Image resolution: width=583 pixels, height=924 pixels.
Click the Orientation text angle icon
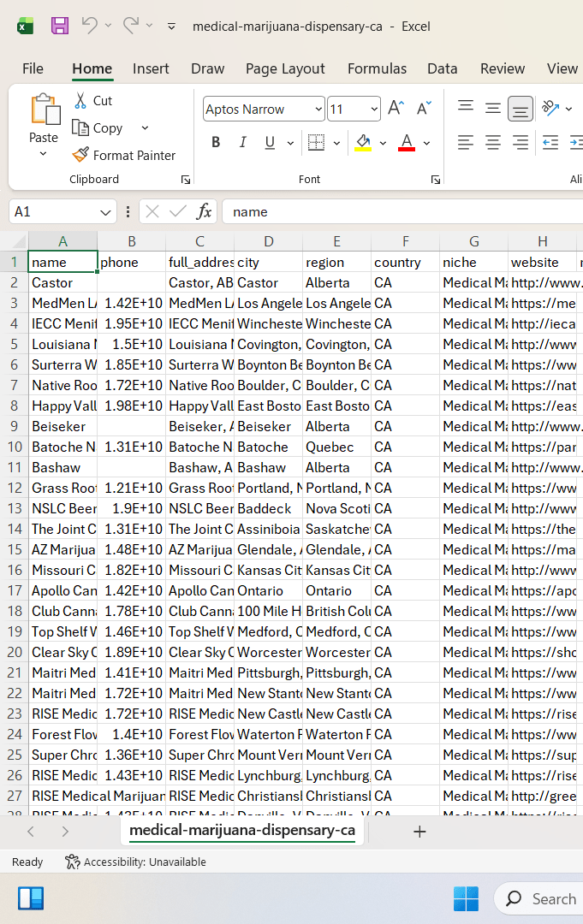coord(550,108)
